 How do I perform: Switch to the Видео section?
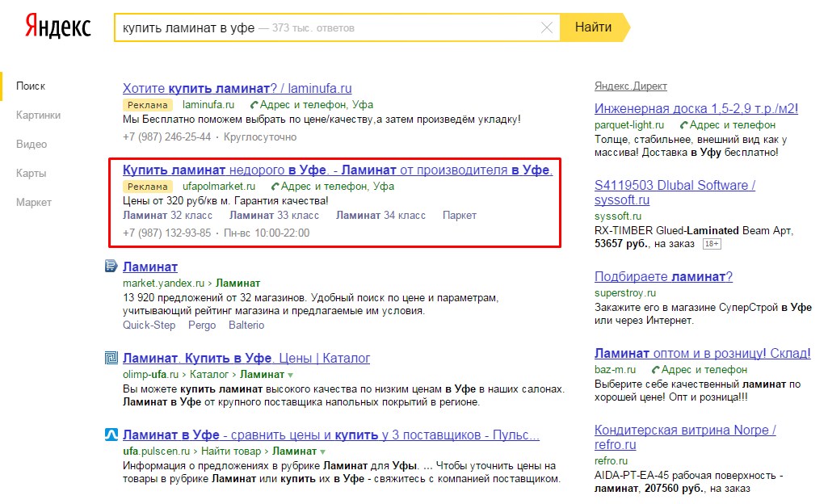(32, 144)
